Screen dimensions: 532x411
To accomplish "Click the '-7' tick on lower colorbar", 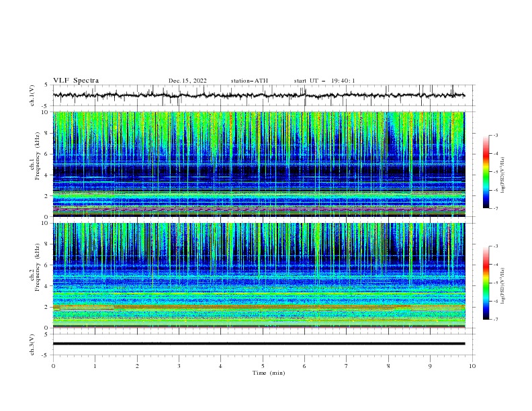I will point(495,319).
